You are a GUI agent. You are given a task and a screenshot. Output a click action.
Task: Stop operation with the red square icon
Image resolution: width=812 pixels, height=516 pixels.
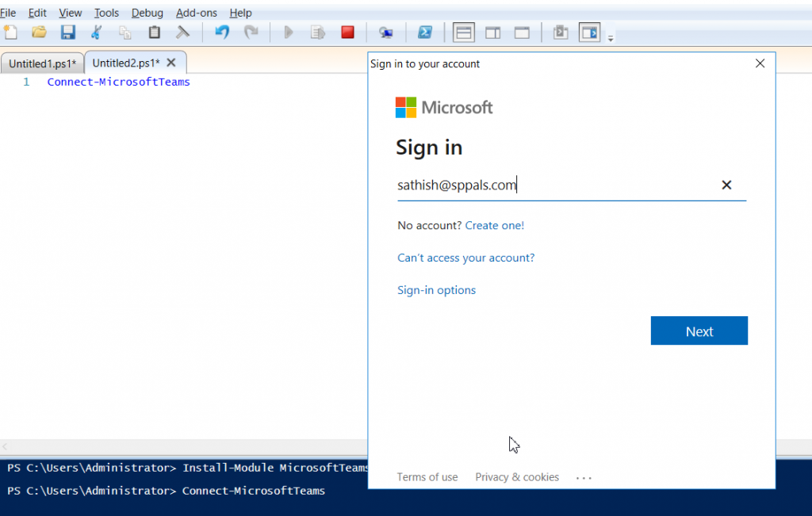[347, 32]
